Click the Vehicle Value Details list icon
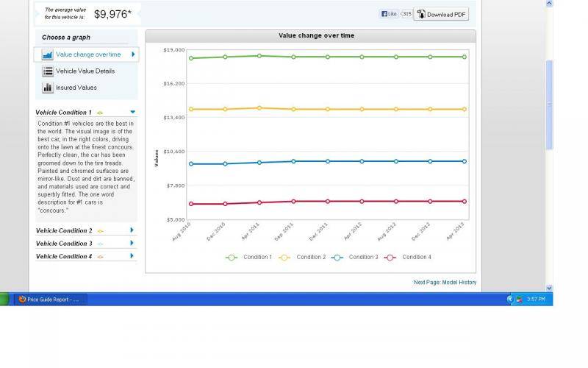588x368 pixels. tap(48, 71)
